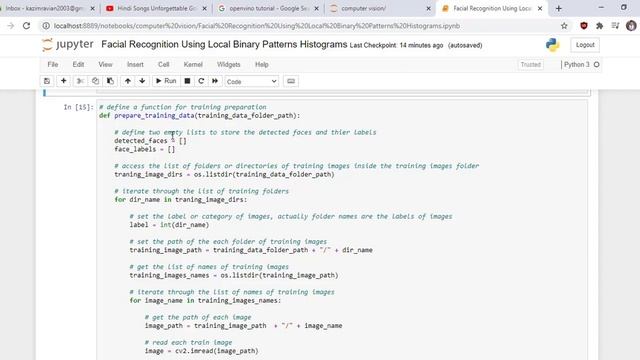Viewport: 640px width, 360px height.
Task: Click the Python logo icon
Action: [x=552, y=45]
